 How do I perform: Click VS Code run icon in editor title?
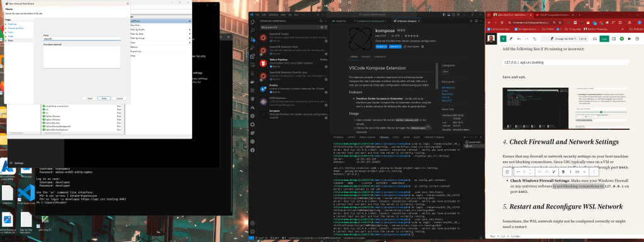coord(472,21)
